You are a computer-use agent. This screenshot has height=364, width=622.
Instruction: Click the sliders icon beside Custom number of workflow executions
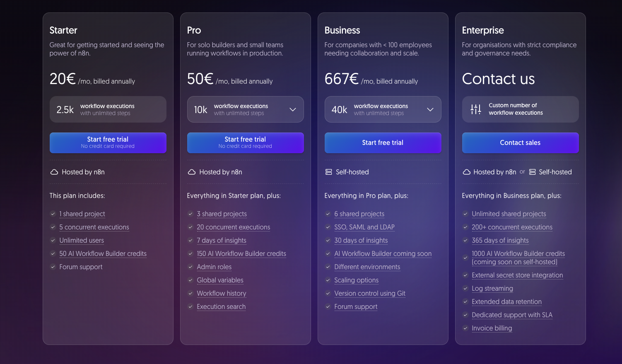(475, 109)
